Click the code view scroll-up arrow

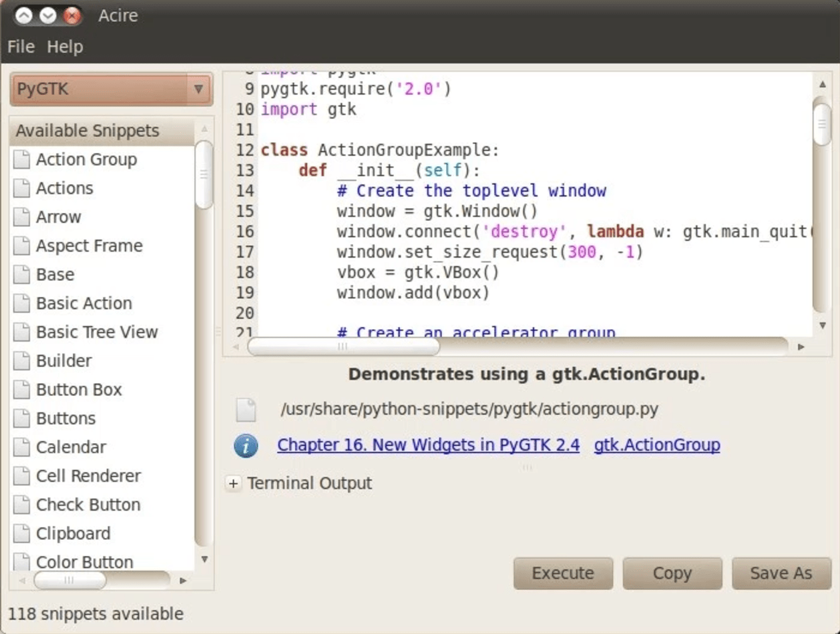[x=822, y=83]
